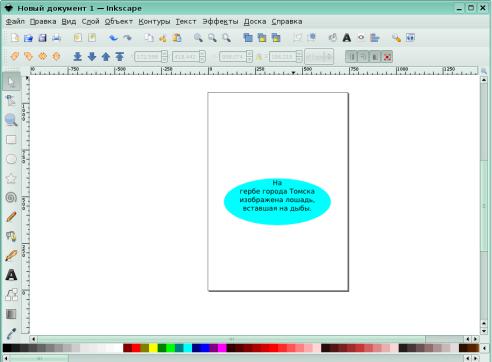Zoom to fit page icon

pyautogui.click(x=227, y=38)
